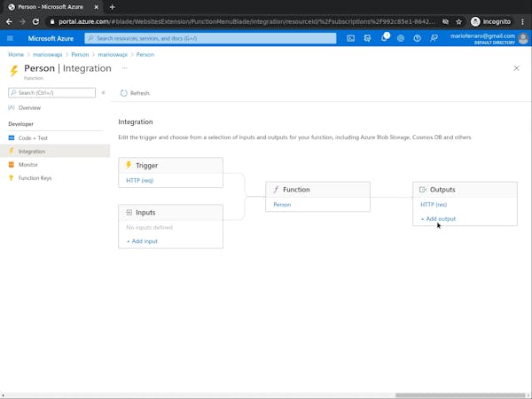Close the Person Integration blade
The image size is (532, 399).
click(x=517, y=68)
